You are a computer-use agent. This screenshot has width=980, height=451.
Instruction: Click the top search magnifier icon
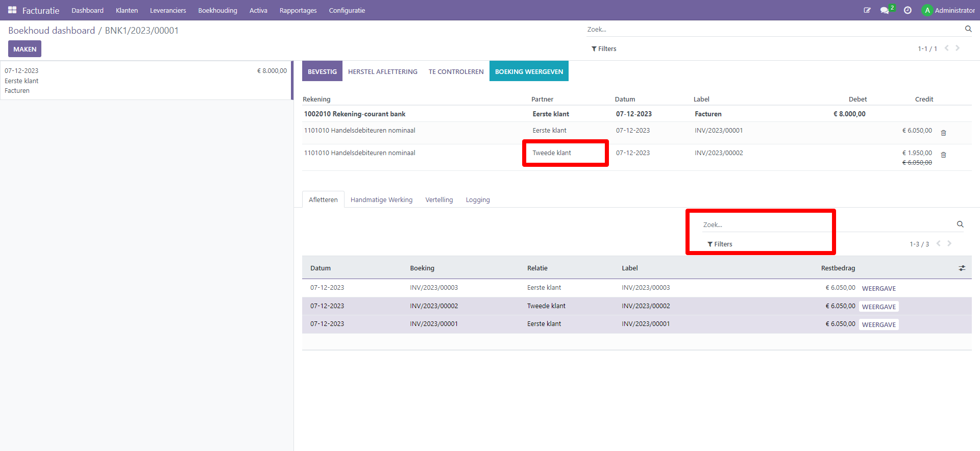coord(968,29)
